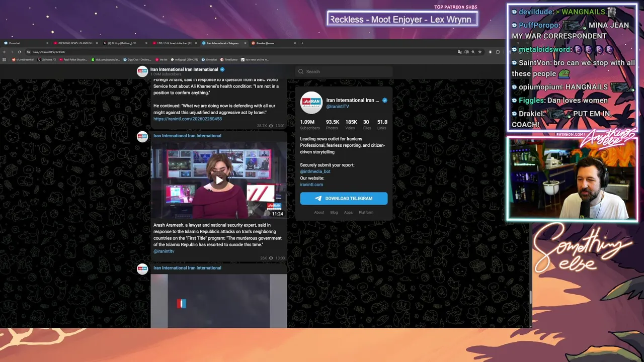Viewport: 644px width, 362px height.
Task: Click the zoom magnifier icon in address bar
Action: tap(473, 52)
